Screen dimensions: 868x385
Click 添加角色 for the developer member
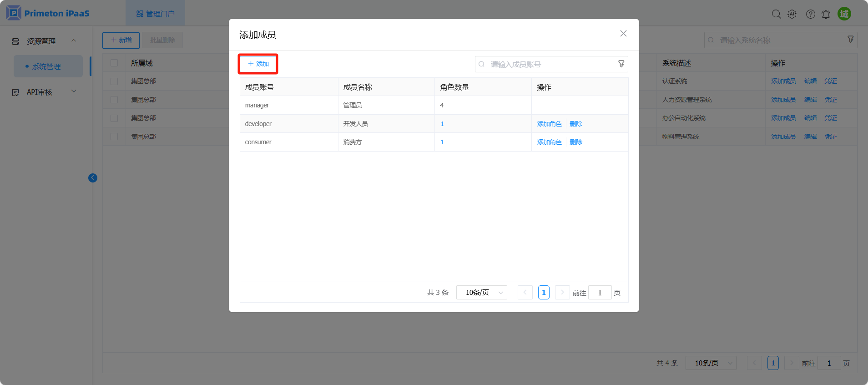549,124
